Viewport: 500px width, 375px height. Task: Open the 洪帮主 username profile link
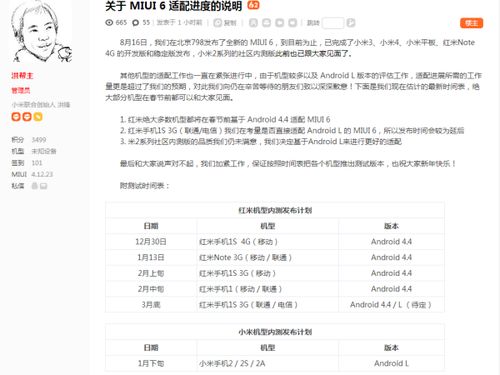click(22, 76)
